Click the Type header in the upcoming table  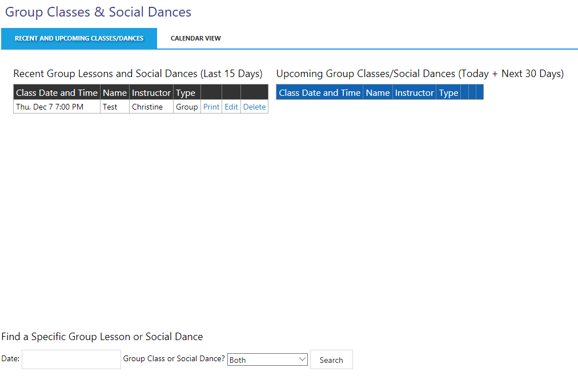coord(448,92)
